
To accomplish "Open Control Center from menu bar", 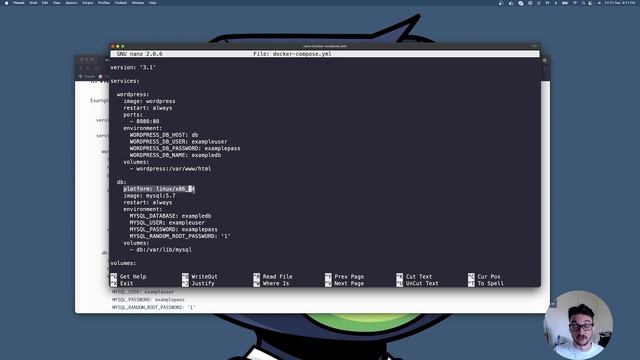I will (x=590, y=3).
